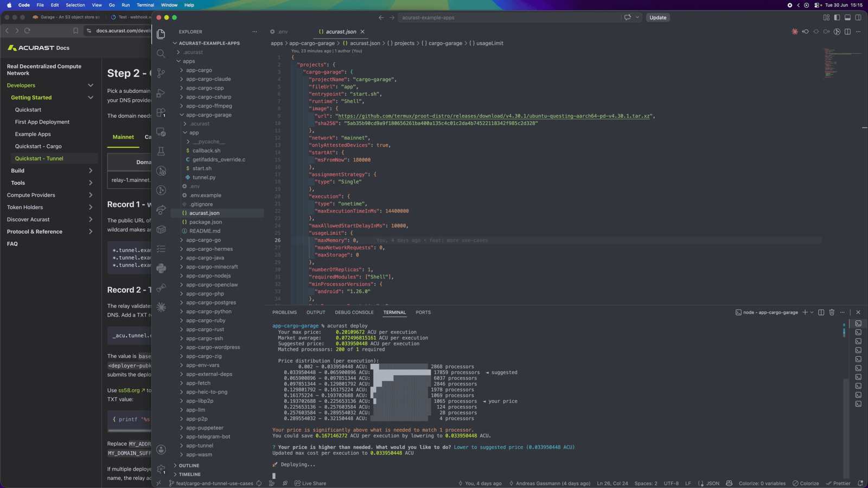Click the command center search field
This screenshot has height=488, width=868.
(x=509, y=17)
